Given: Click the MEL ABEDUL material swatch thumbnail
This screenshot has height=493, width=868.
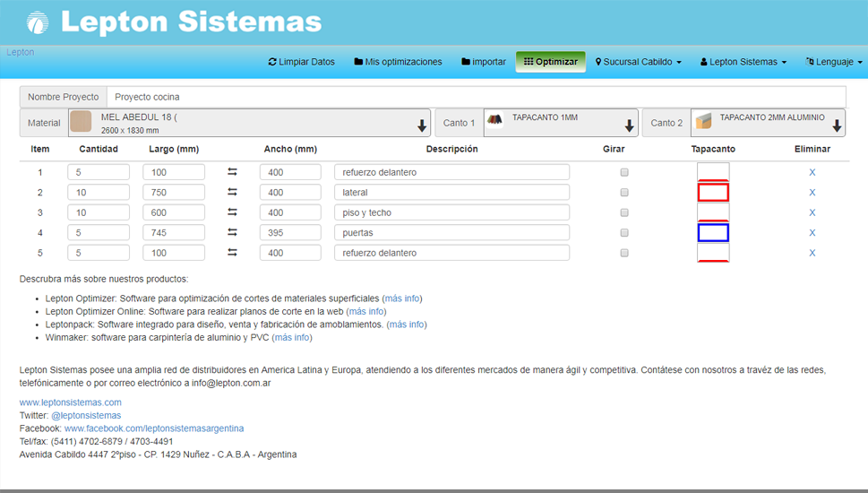Looking at the screenshot, I should tap(81, 122).
